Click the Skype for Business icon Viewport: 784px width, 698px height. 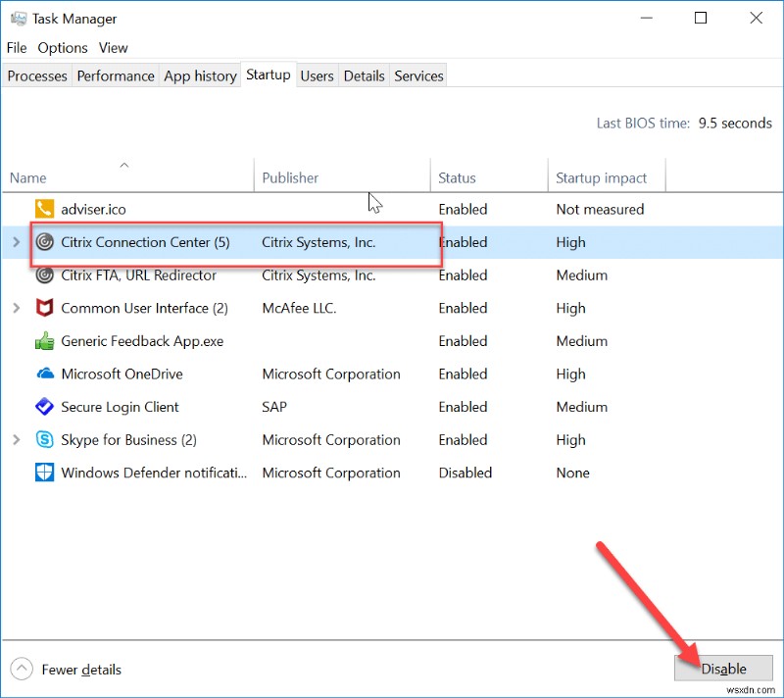tap(45, 439)
